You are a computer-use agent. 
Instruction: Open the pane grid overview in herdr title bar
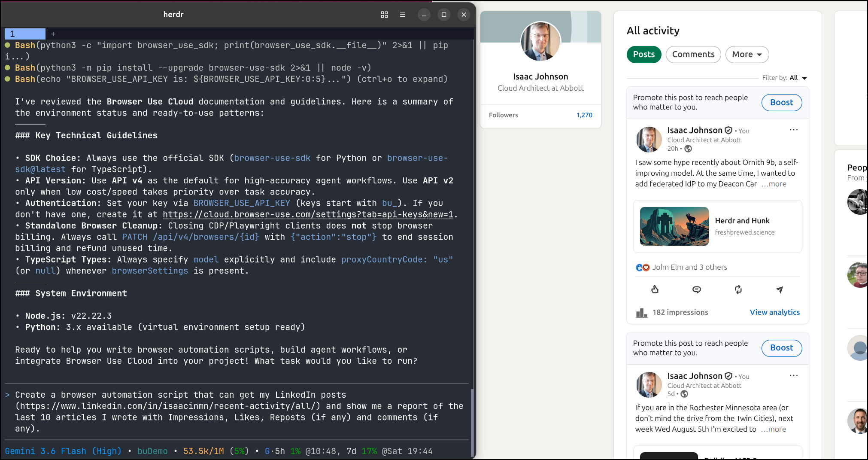coord(384,15)
